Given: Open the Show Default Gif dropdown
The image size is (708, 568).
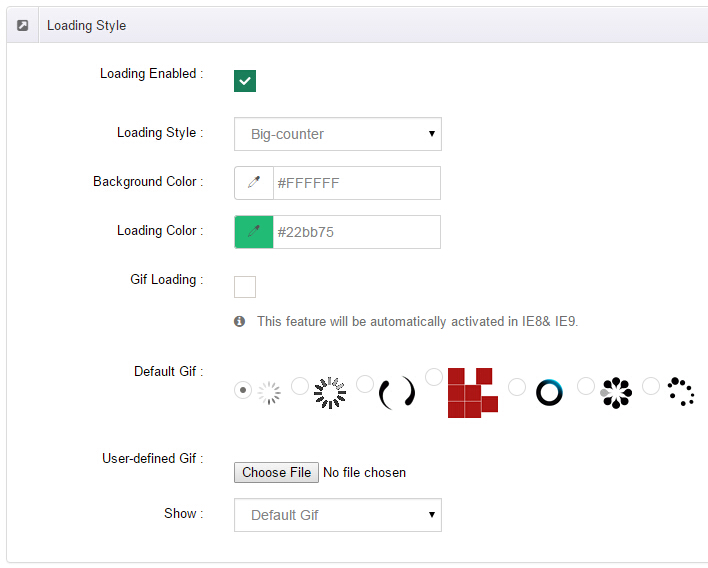Looking at the screenshot, I should point(338,515).
